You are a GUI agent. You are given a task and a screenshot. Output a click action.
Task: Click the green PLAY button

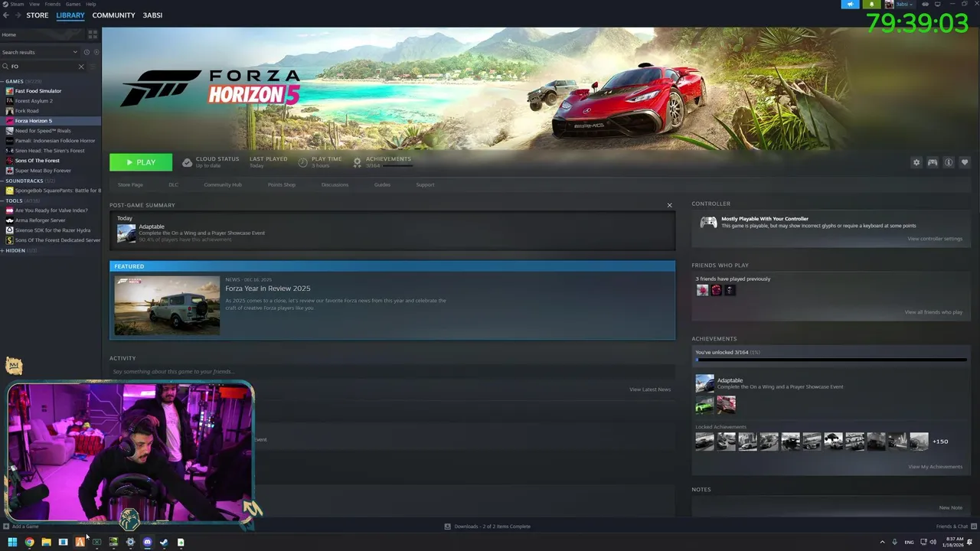[141, 162]
